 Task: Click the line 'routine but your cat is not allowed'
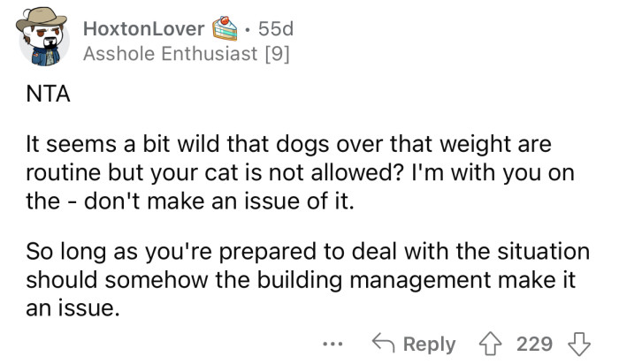(300, 173)
